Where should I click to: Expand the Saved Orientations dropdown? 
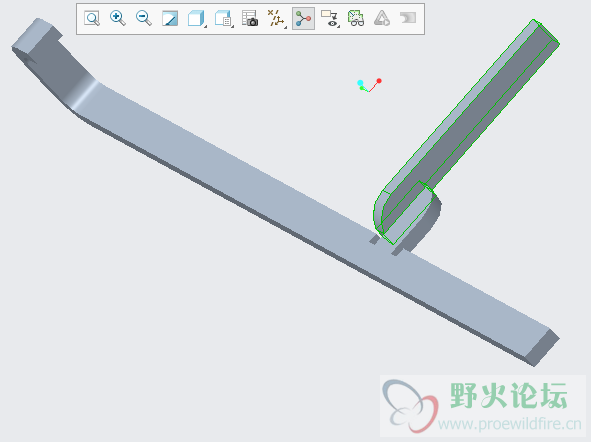coord(224,18)
